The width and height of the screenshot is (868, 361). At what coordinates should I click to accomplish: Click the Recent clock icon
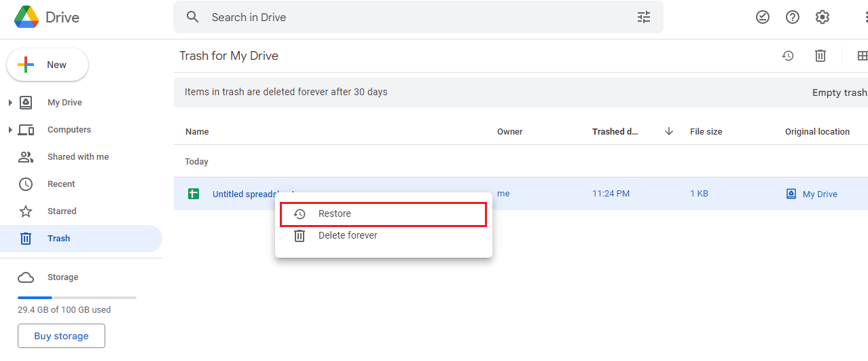pos(26,184)
